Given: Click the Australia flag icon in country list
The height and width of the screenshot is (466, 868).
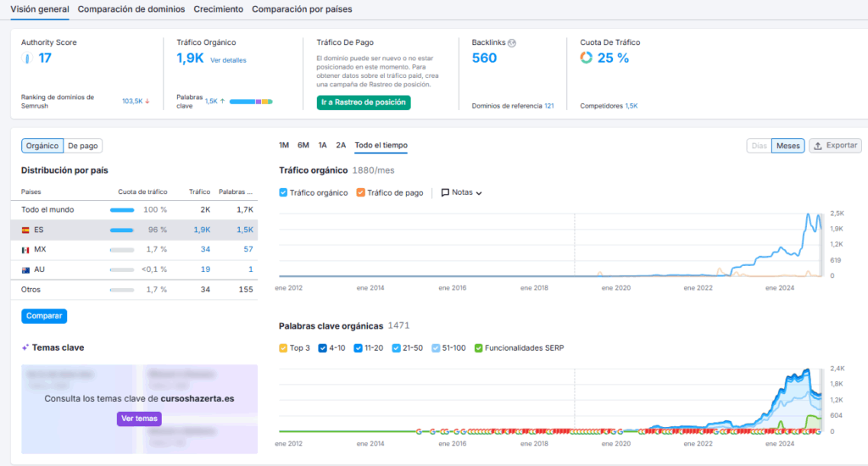Looking at the screenshot, I should [25, 269].
